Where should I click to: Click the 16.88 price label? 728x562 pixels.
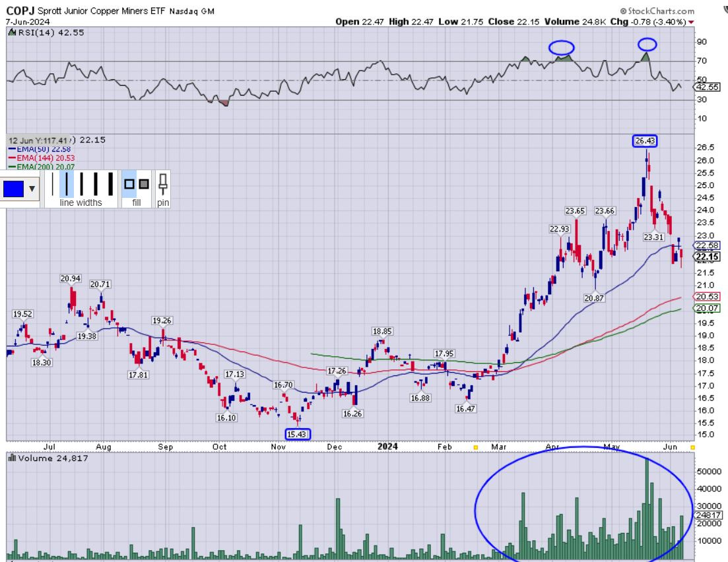coord(420,398)
